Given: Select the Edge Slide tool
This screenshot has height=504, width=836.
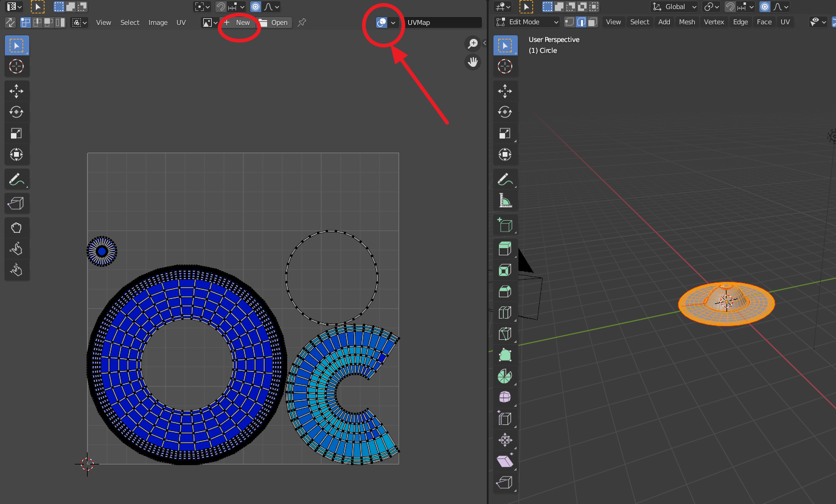Looking at the screenshot, I should click(x=505, y=419).
